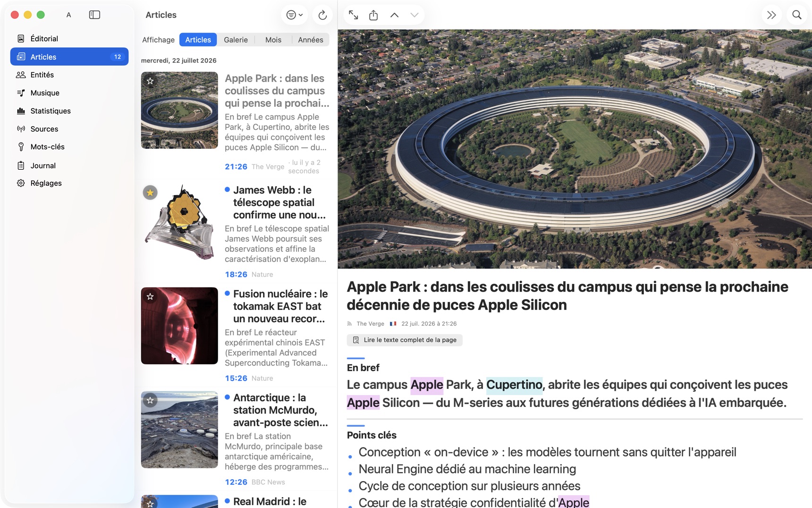Open McMurdo station thumbnail
The height and width of the screenshot is (508, 812).
click(179, 430)
